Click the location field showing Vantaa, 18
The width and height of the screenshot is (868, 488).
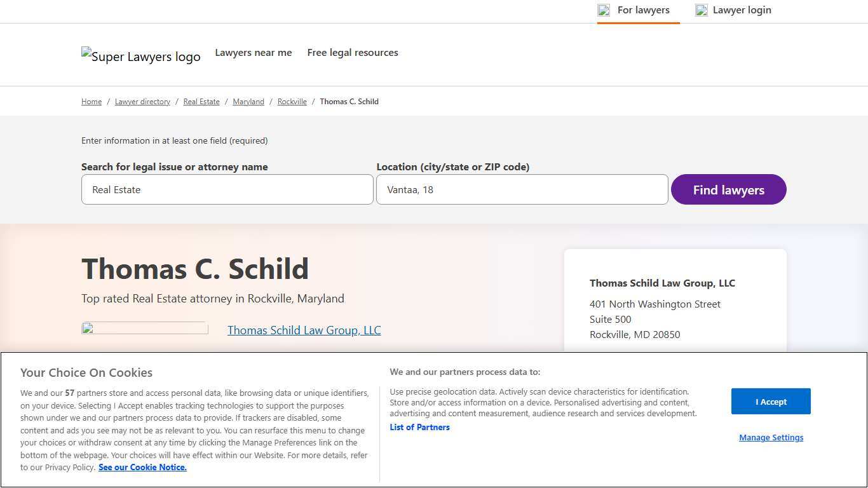pyautogui.click(x=521, y=189)
